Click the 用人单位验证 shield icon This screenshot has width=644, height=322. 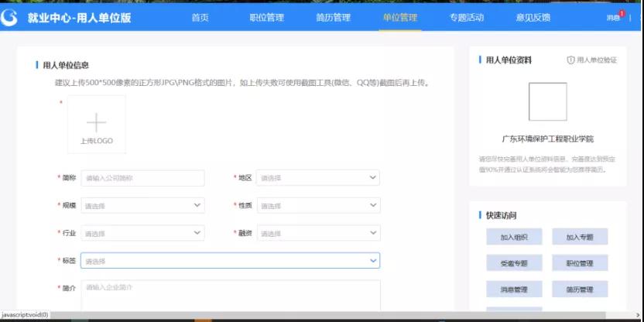[x=571, y=60]
